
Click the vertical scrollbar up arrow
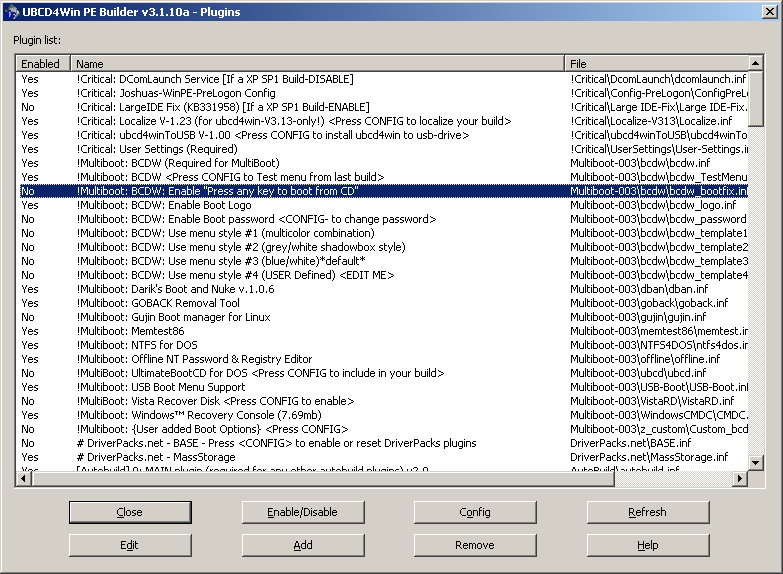point(756,63)
